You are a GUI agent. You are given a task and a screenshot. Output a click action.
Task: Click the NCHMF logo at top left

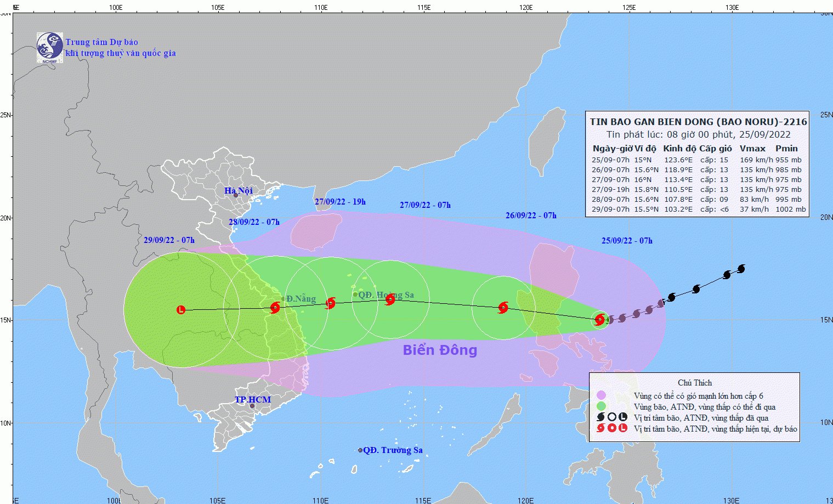pos(50,48)
